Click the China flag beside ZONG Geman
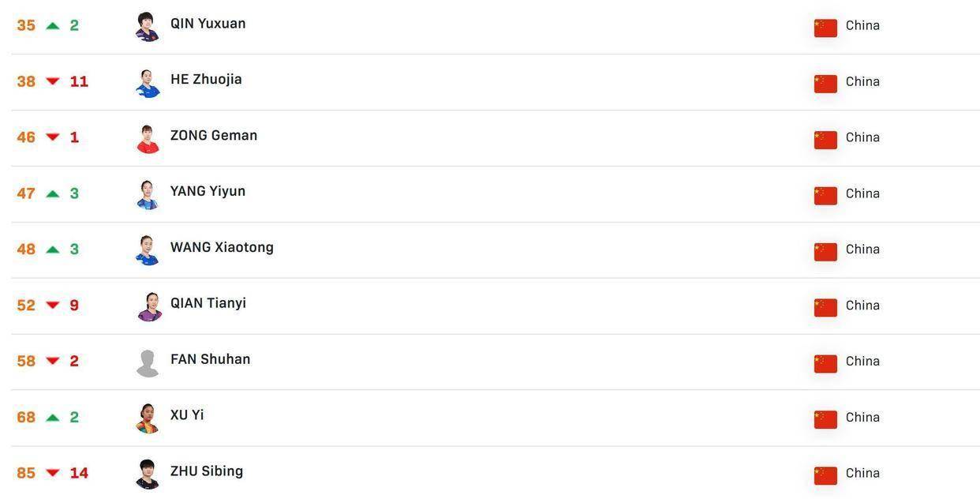 [825, 140]
